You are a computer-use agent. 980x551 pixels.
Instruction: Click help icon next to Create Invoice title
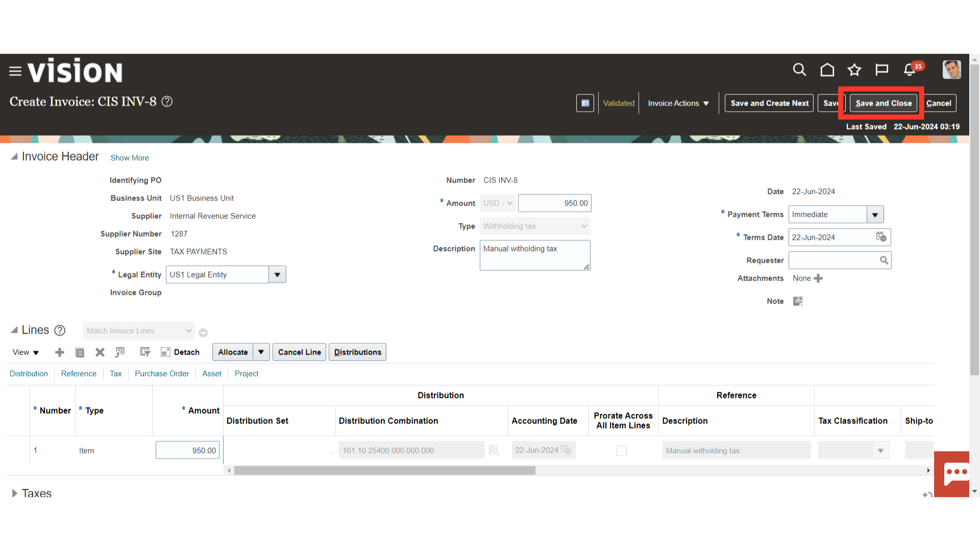click(167, 102)
